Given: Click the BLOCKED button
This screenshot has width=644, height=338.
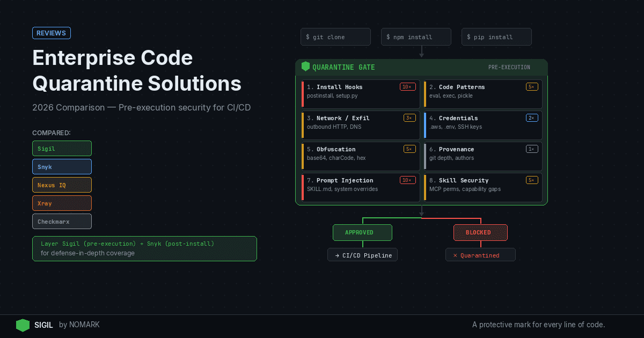Looking at the screenshot, I should (x=480, y=232).
